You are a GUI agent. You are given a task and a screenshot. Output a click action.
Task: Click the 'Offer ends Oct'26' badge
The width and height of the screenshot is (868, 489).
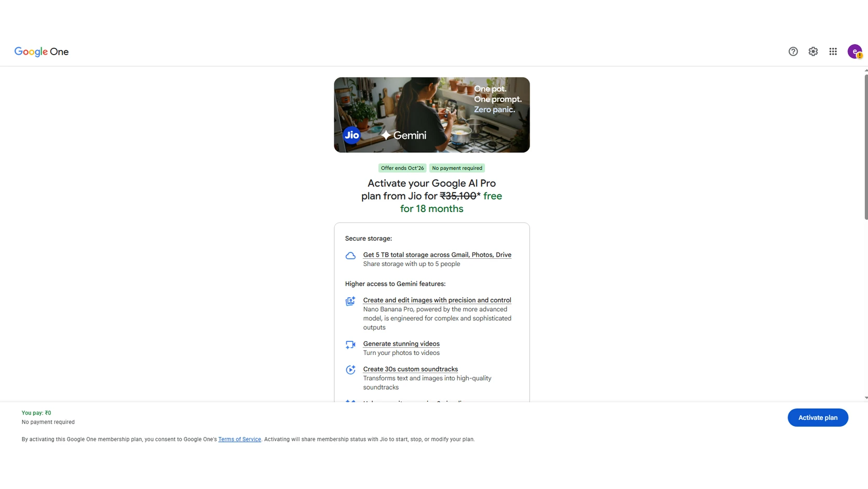[402, 168]
